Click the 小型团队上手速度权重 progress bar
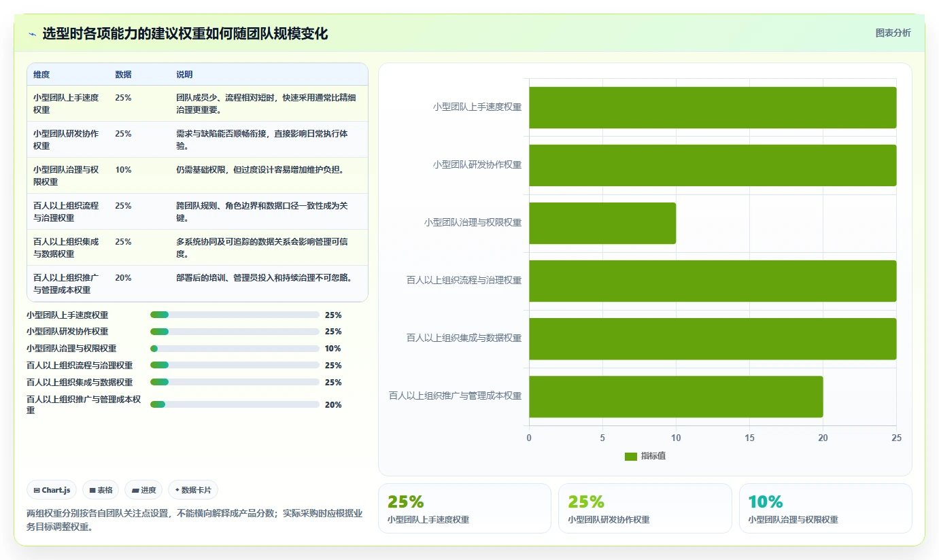The width and height of the screenshot is (939, 560). 235,315
